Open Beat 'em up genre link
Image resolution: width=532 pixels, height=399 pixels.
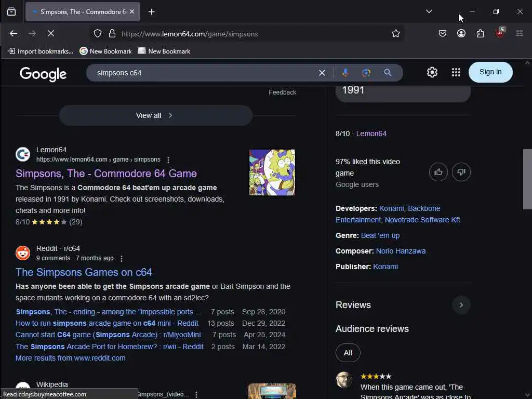click(x=380, y=235)
